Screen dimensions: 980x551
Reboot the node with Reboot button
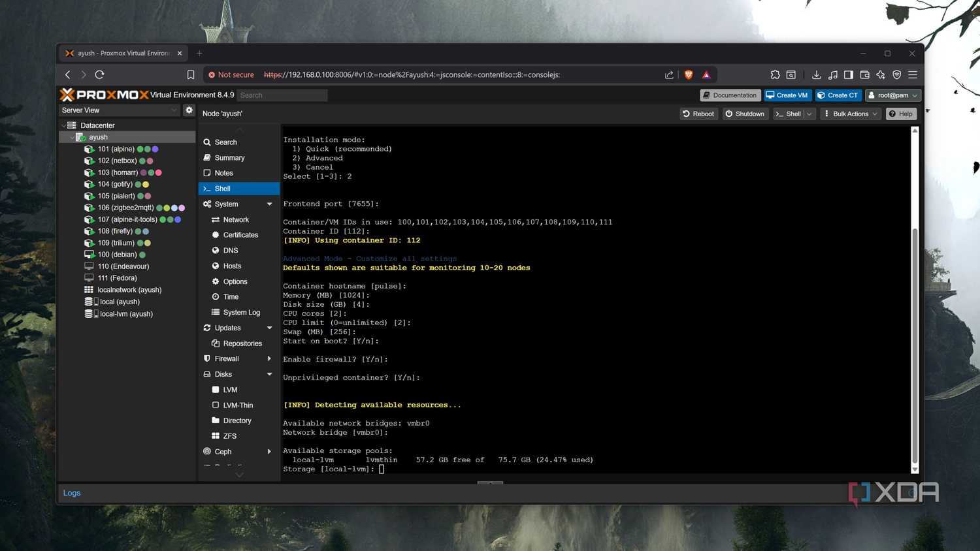point(698,114)
